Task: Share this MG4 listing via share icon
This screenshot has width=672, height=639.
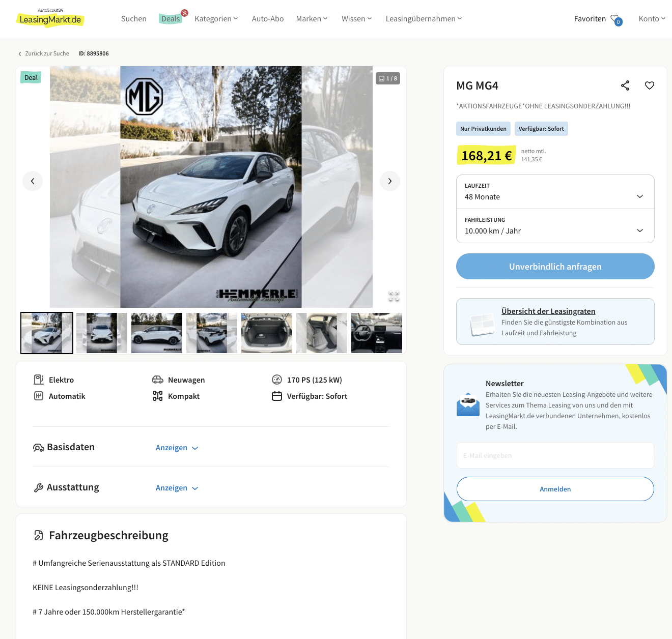Action: click(625, 85)
